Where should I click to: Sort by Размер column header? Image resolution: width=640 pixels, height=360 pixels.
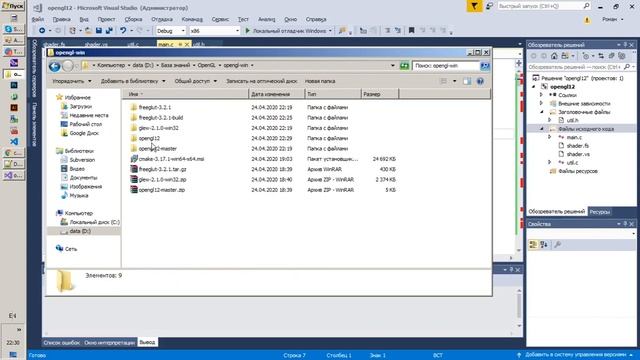pyautogui.click(x=380, y=94)
